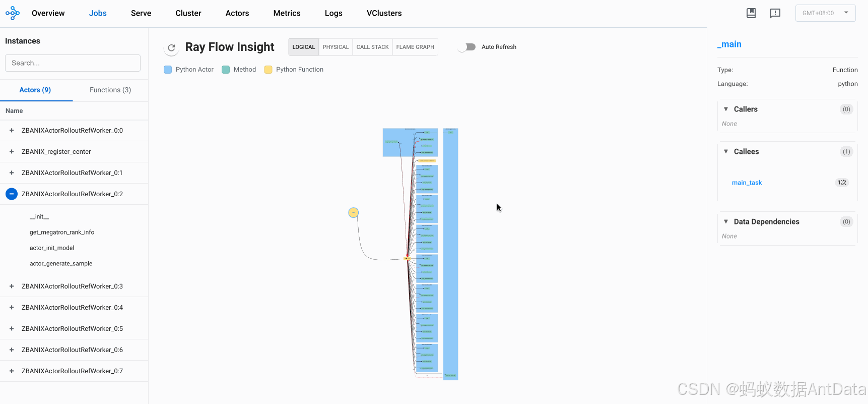Open the Jobs tab

pyautogui.click(x=98, y=13)
